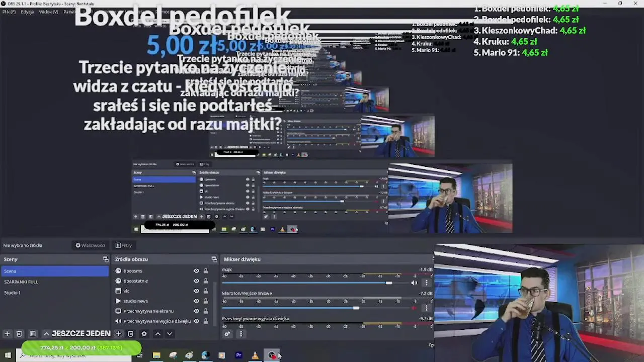Screen dimensions: 644x362
Task: Unlock the studio news source
Action: (205, 301)
